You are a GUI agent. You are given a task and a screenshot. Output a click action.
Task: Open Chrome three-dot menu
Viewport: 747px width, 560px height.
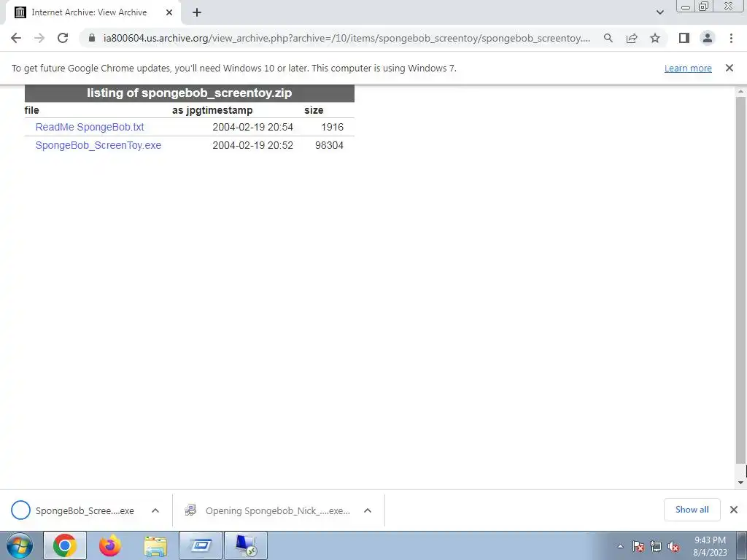coord(731,38)
